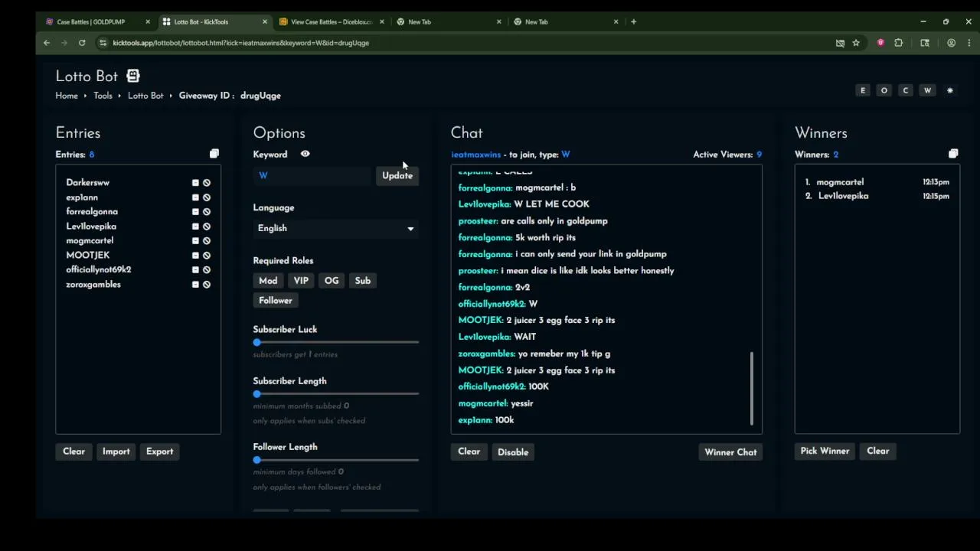Remove MOOTJEK entry with the minus icon
This screenshot has width=980, height=551.
click(195, 256)
